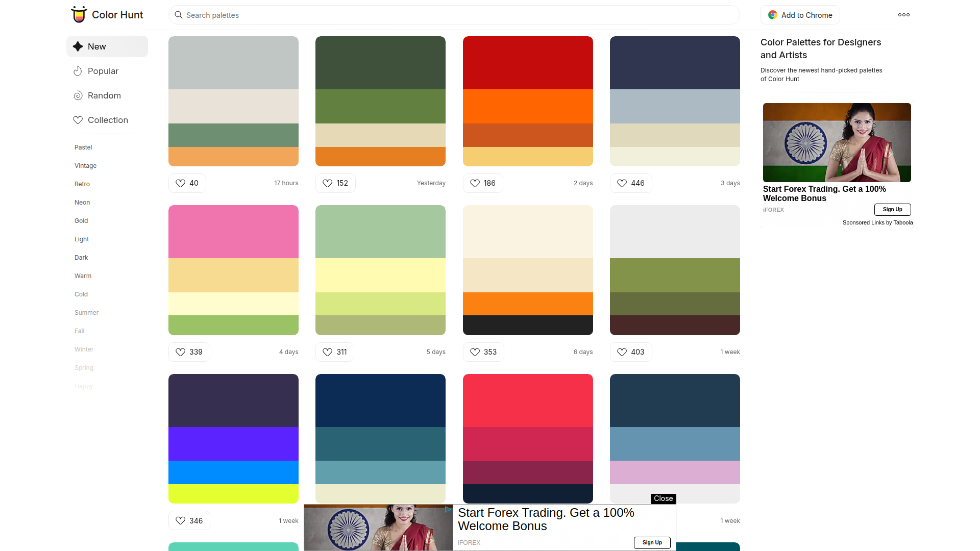Click the Add to Chrome button
The height and width of the screenshot is (551, 980).
[x=800, y=15]
